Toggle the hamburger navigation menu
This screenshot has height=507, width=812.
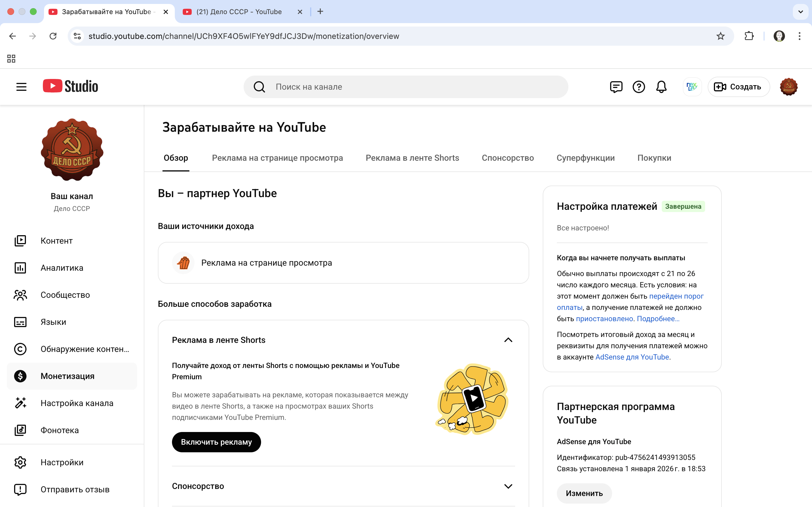(21, 87)
